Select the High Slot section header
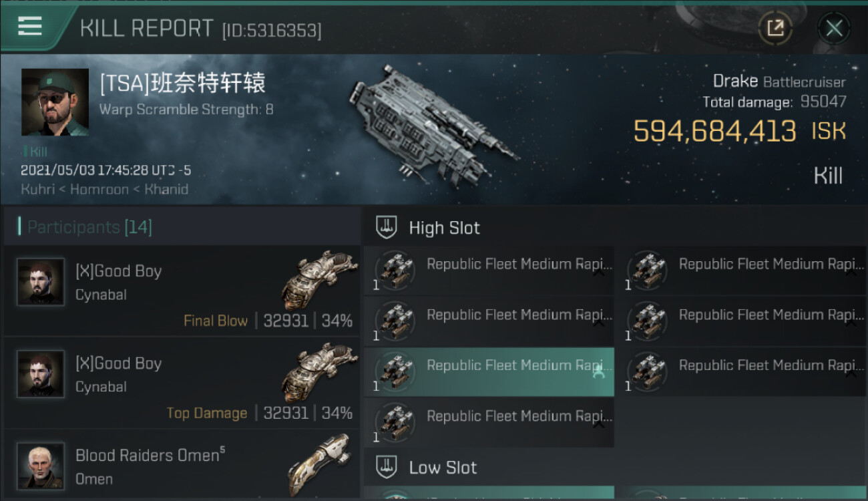The width and height of the screenshot is (868, 501). point(444,228)
